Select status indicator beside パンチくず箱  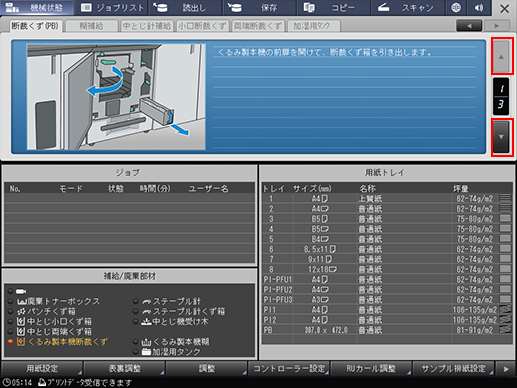11,312
